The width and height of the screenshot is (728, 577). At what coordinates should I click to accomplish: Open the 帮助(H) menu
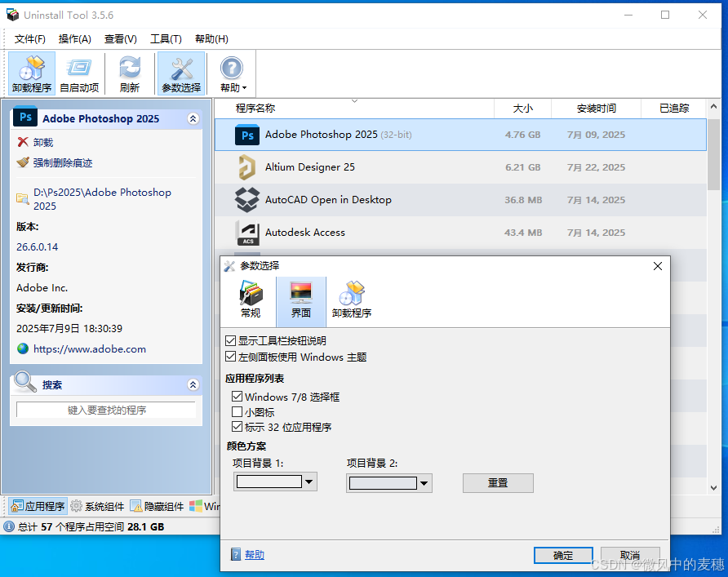(211, 39)
